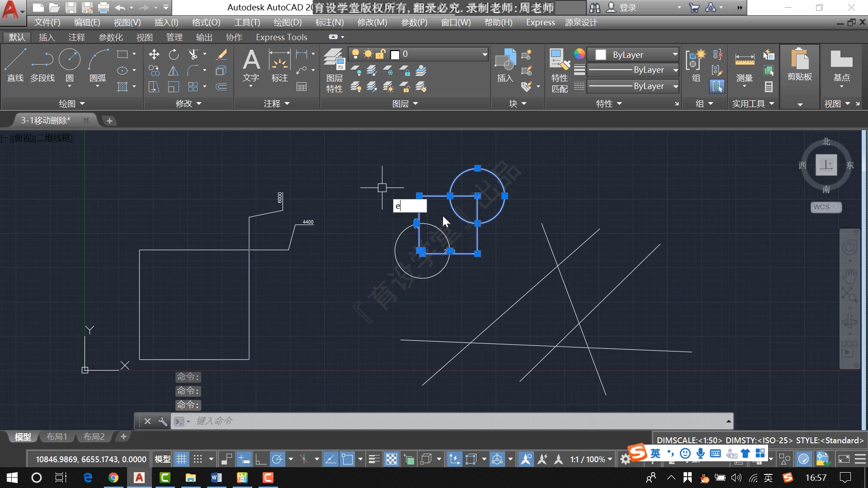Switch to the 参数化 ribbon tab

tap(111, 37)
